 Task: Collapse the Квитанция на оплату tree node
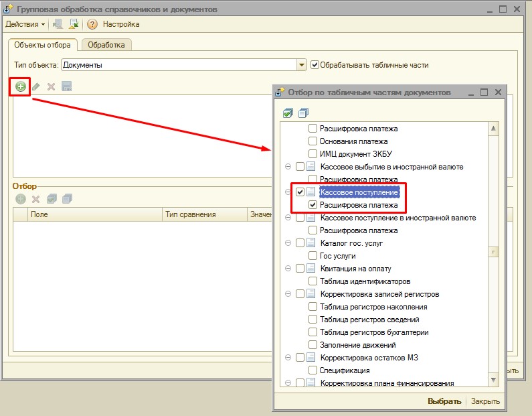coord(288,269)
